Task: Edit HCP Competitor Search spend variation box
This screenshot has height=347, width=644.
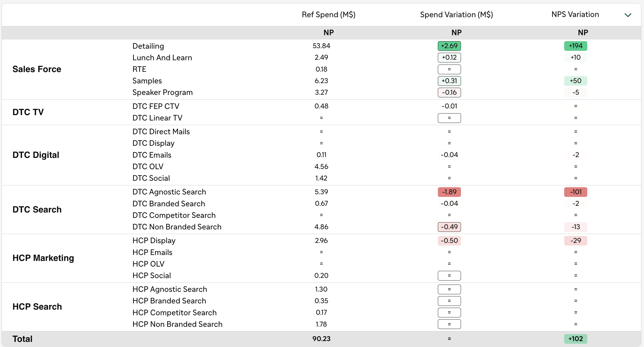Action: coord(449,313)
